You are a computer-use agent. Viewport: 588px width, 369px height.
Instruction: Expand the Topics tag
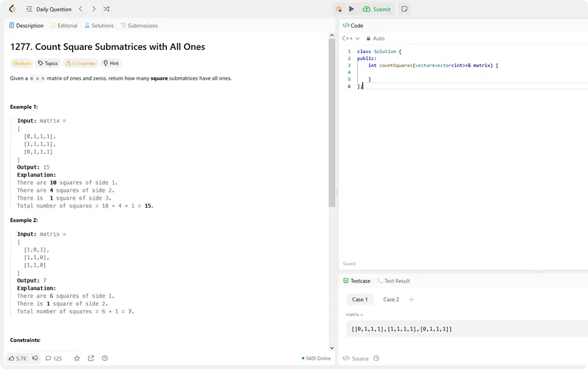pos(47,63)
